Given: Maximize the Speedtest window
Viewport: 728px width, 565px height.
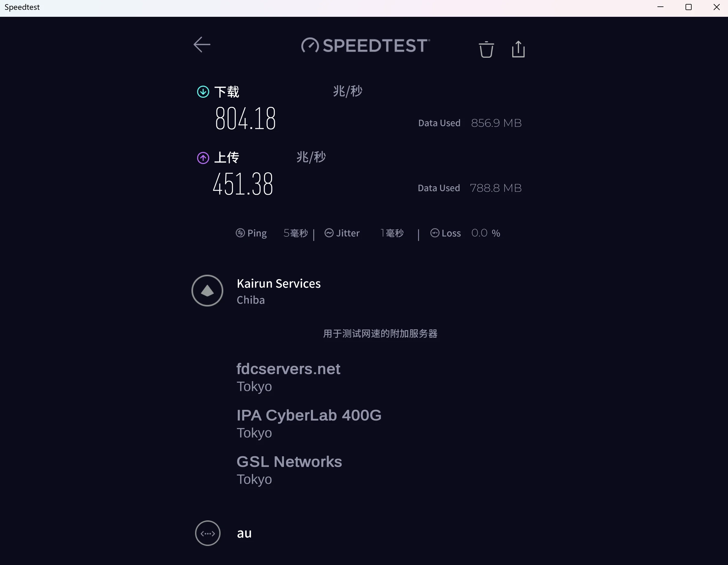Looking at the screenshot, I should point(688,7).
